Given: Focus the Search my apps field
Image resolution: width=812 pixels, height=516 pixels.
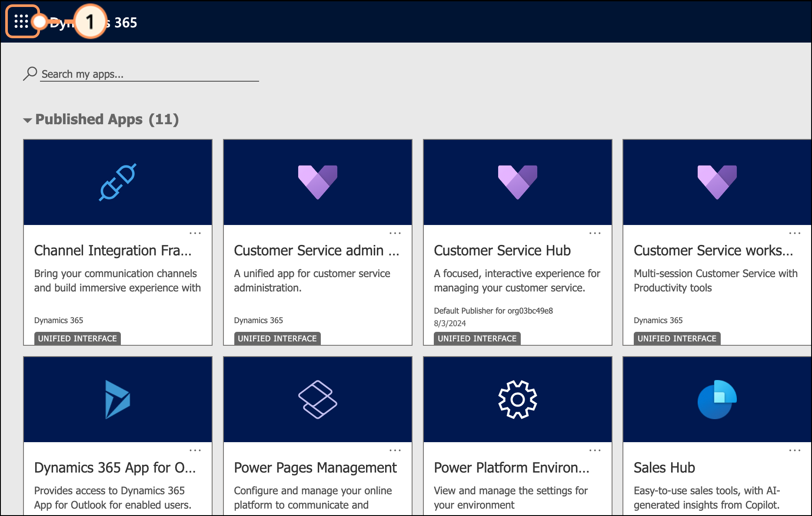Looking at the screenshot, I should point(150,74).
